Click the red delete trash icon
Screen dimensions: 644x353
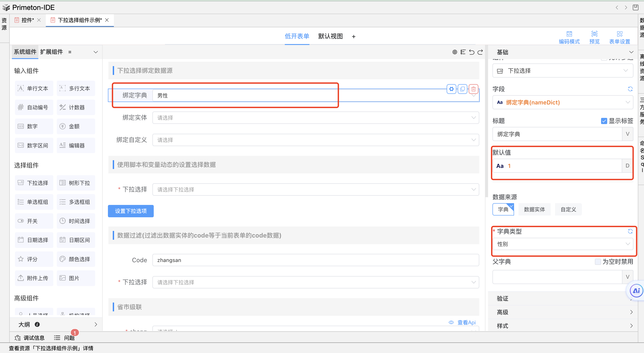pos(473,89)
